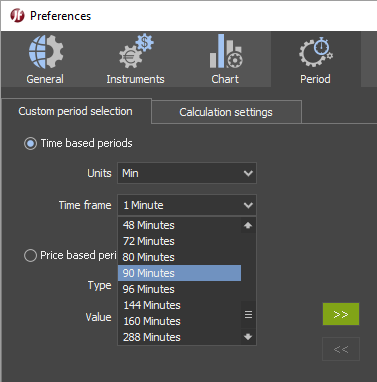Open the General preferences globe-gear icon
Image resolution: width=377 pixels, height=382 pixels.
(46, 52)
